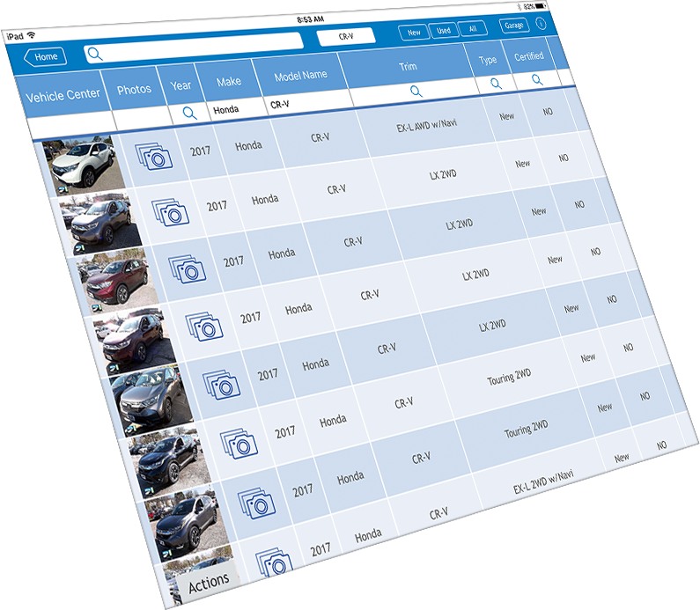Open the Garage
Viewport: 700px width, 610px height.
(514, 26)
